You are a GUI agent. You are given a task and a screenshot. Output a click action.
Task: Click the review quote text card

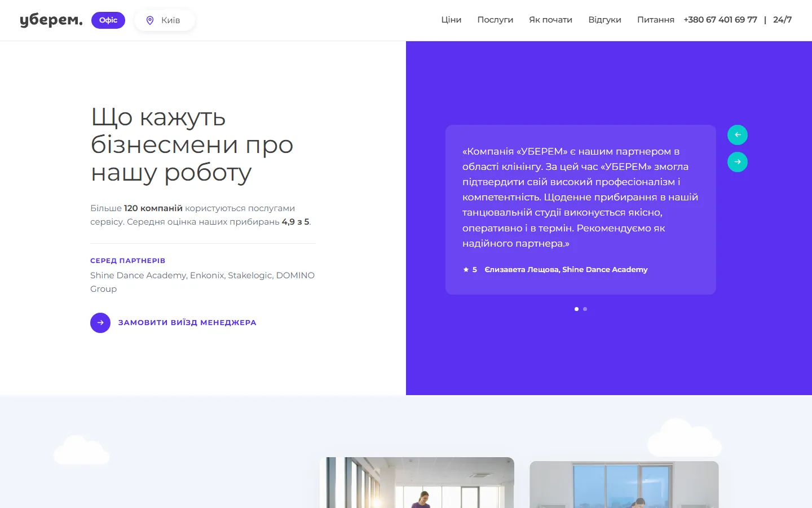click(x=581, y=209)
